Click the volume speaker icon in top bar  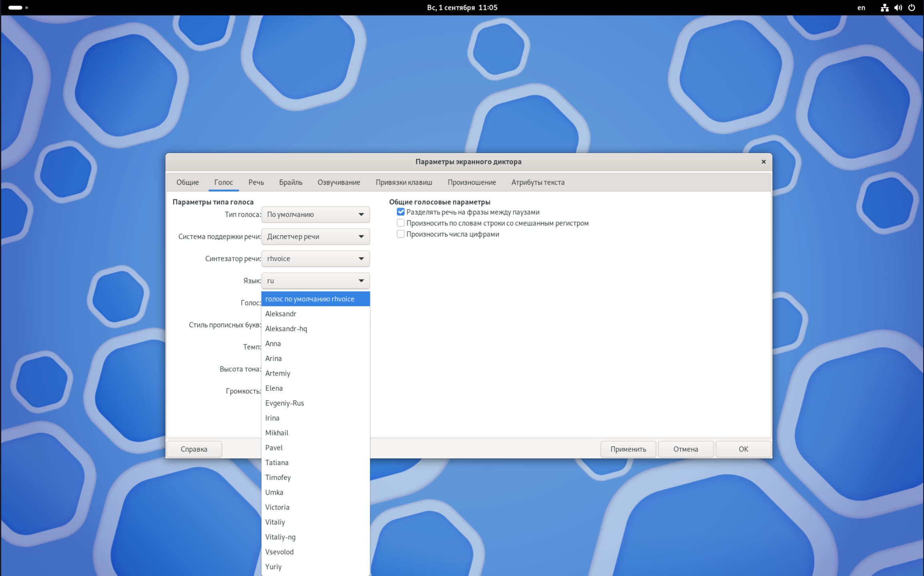(898, 8)
